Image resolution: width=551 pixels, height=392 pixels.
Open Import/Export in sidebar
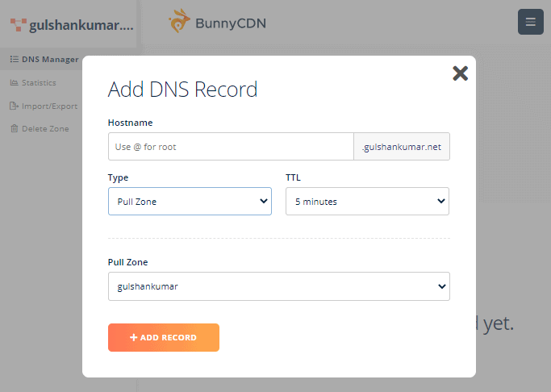click(44, 106)
